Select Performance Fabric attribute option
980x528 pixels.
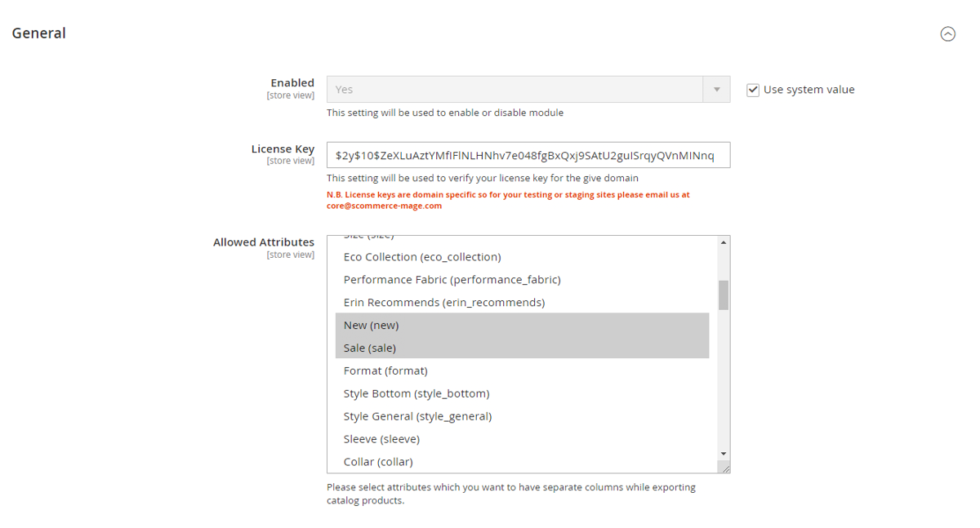point(452,280)
